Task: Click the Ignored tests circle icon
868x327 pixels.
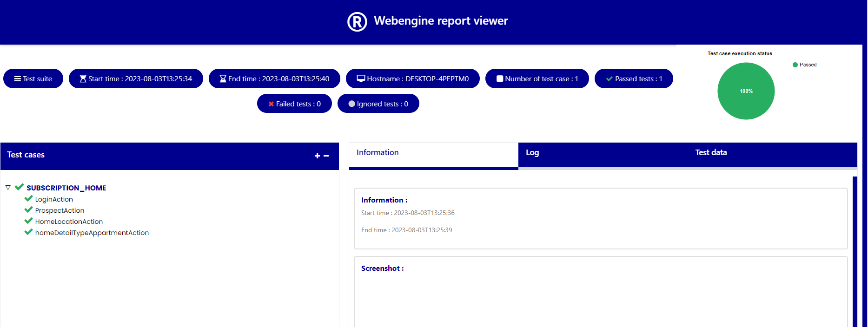Action: pos(351,104)
